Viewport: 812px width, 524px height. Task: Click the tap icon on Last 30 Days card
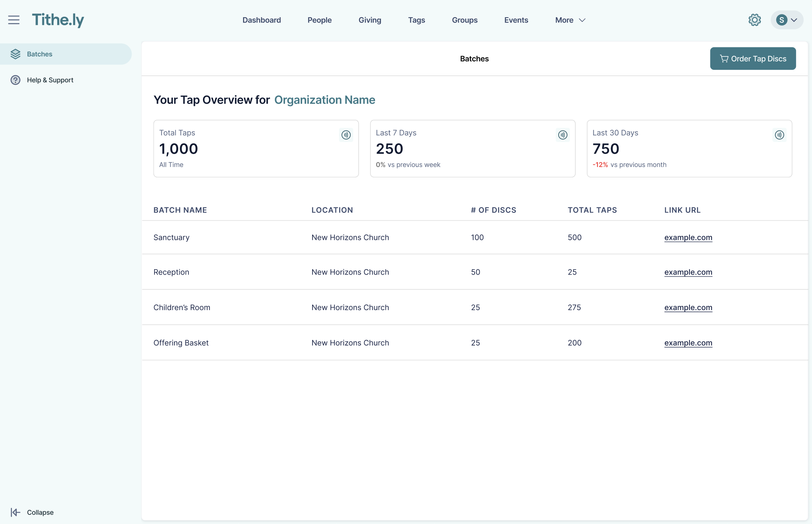tap(779, 135)
